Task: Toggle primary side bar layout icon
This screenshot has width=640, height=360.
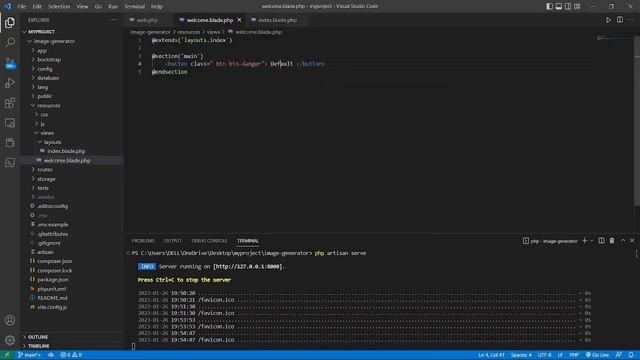Action: [549, 6]
